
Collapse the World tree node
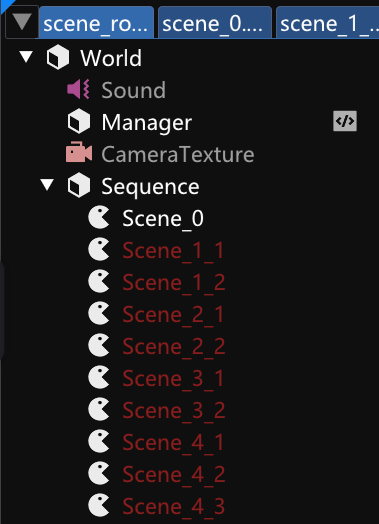[x=26, y=56]
